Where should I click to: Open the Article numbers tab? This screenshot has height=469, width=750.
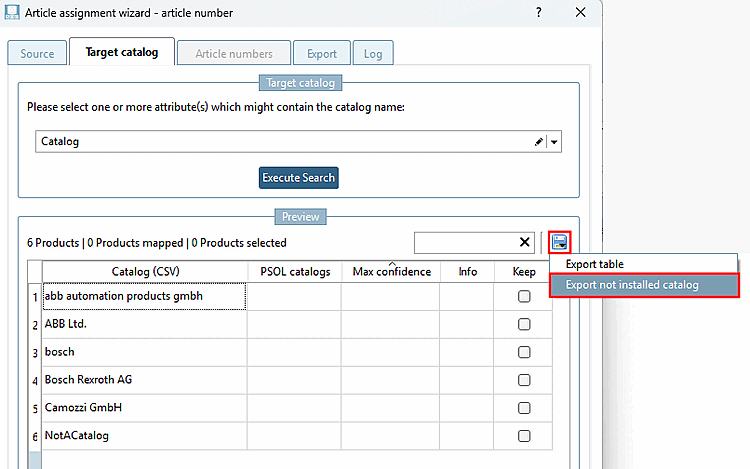coord(234,54)
